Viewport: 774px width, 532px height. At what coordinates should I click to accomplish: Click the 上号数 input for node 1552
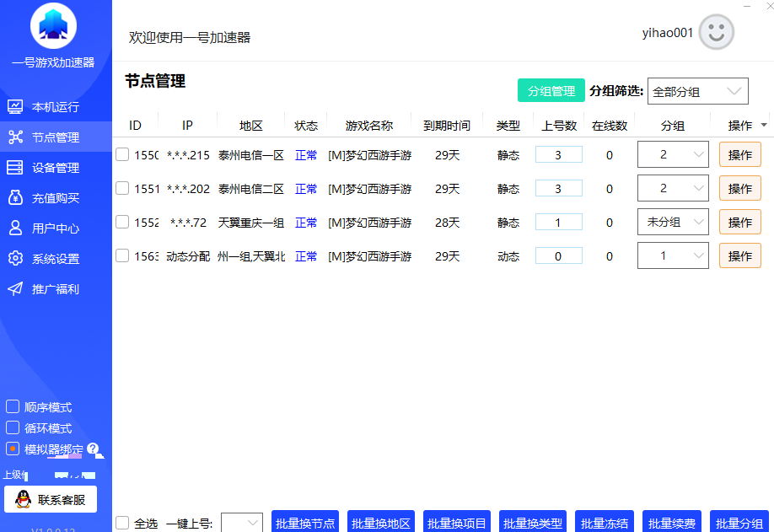coord(558,222)
